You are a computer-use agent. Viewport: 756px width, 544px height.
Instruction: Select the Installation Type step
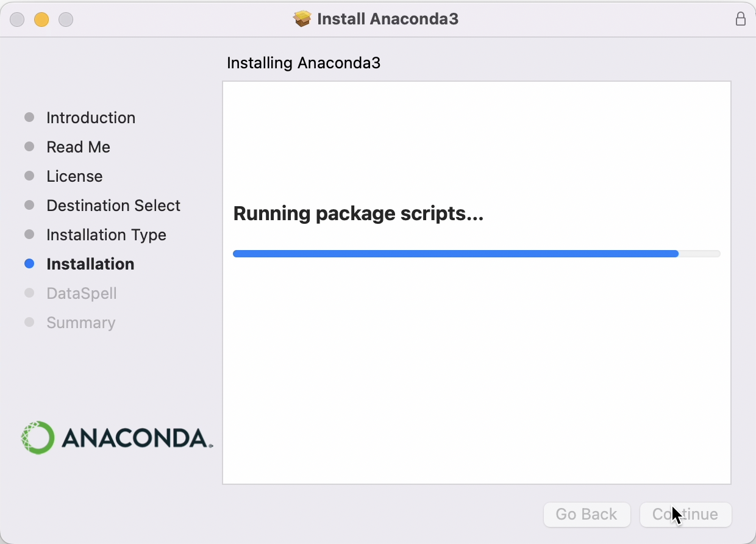pyautogui.click(x=106, y=235)
